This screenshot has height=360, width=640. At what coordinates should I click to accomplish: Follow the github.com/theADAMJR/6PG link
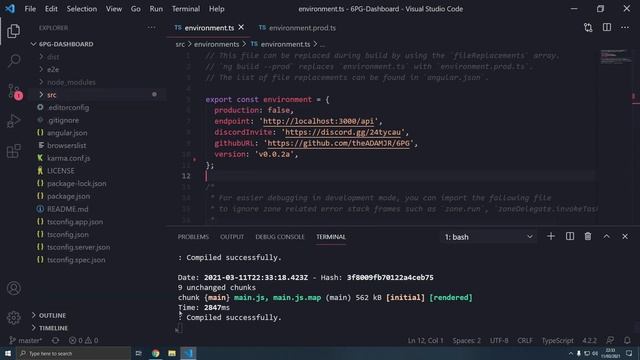(x=338, y=143)
